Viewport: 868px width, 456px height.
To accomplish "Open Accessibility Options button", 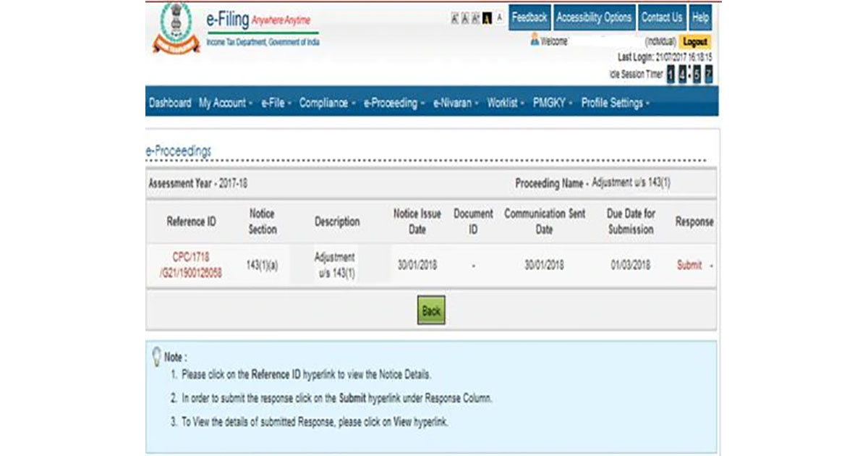I will [x=594, y=17].
